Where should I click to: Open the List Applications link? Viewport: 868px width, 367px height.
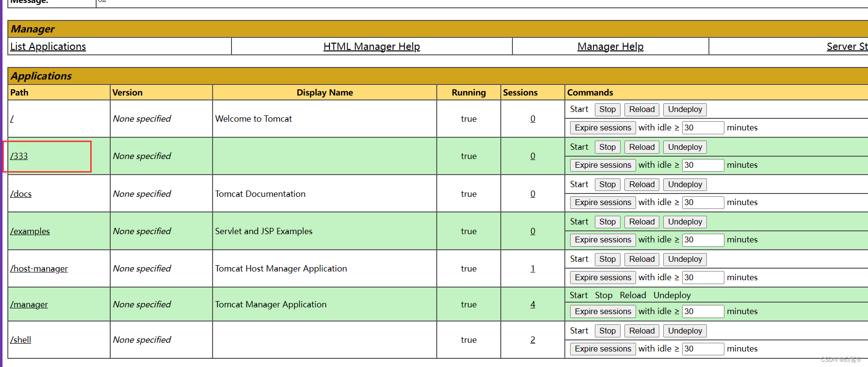48,47
